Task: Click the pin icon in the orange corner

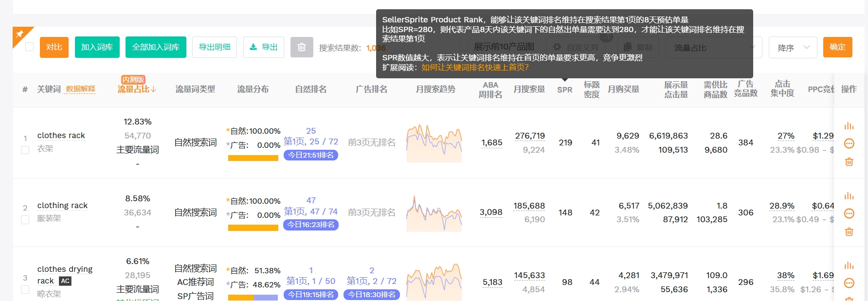Action: [19, 34]
